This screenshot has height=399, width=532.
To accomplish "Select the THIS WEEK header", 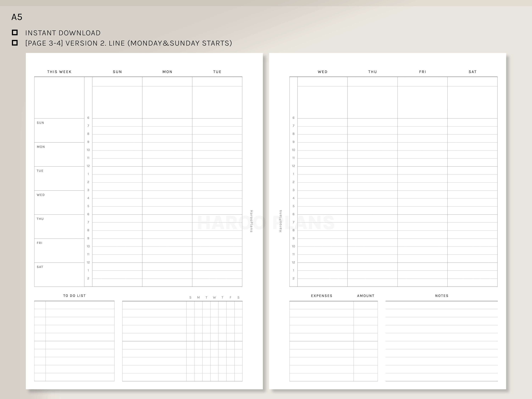I will [59, 72].
